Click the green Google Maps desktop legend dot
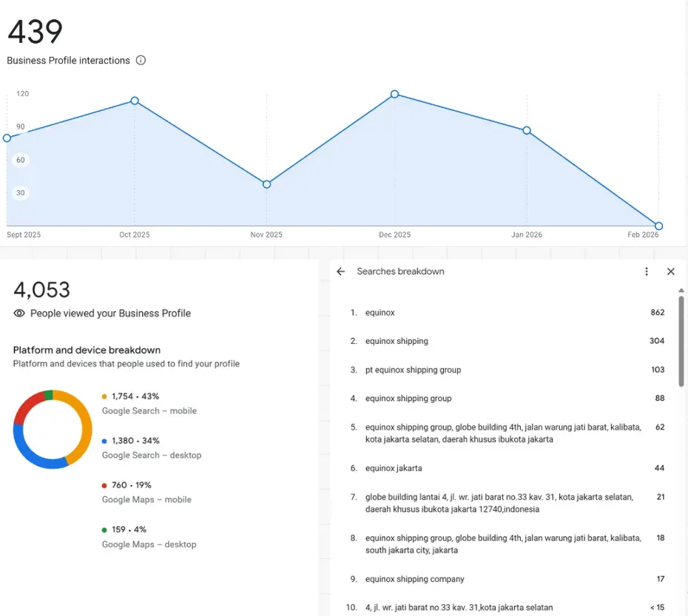 [x=104, y=530]
